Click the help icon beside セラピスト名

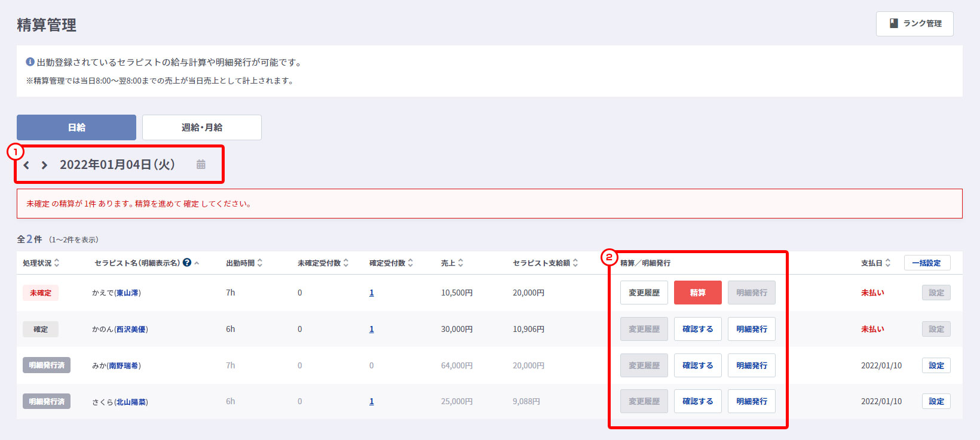click(187, 263)
